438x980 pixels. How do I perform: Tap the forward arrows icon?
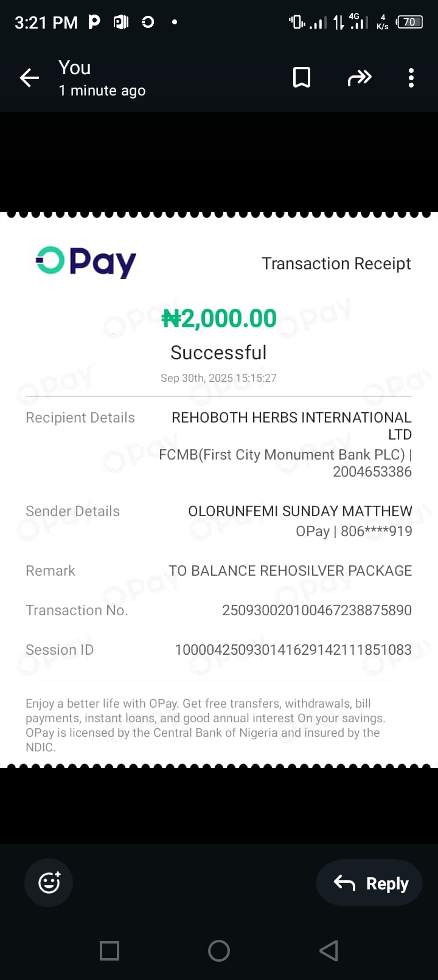[359, 78]
